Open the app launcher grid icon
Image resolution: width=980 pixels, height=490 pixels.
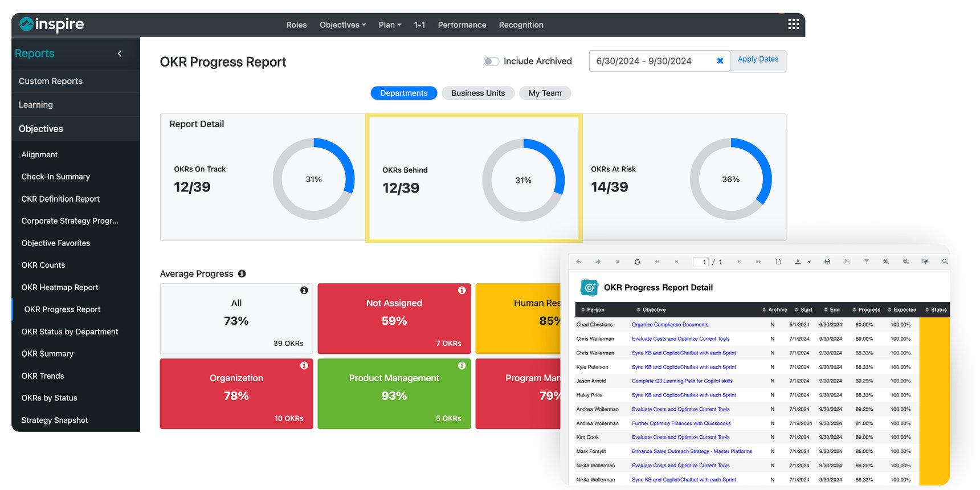pyautogui.click(x=793, y=24)
